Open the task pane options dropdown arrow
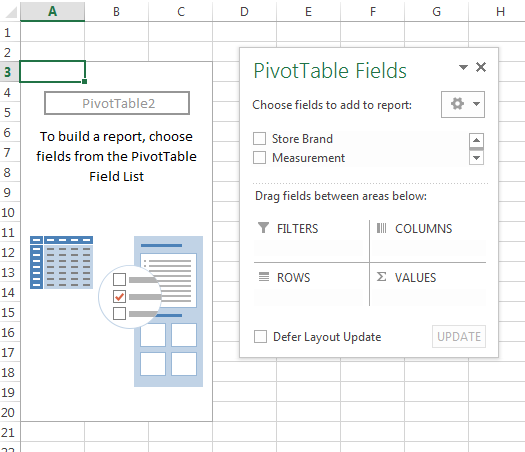Viewport: 525px width, 452px height. click(x=463, y=67)
